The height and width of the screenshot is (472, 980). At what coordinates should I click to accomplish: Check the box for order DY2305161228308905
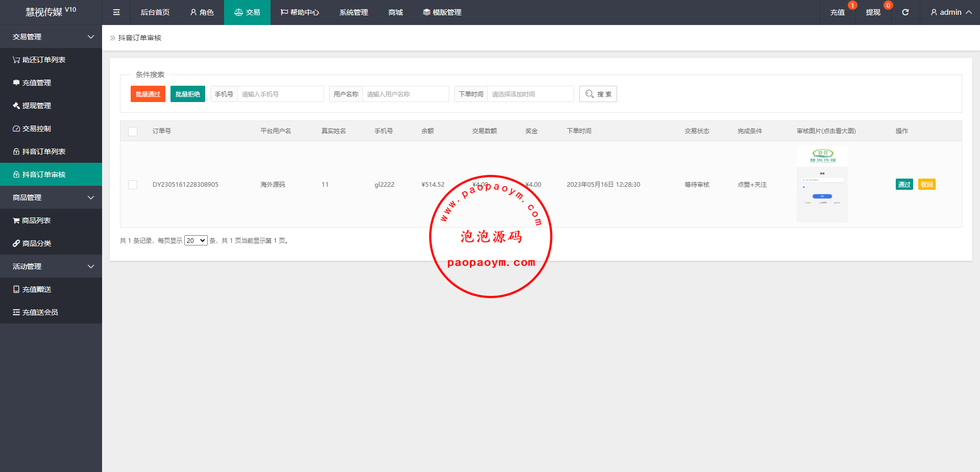coord(133,185)
